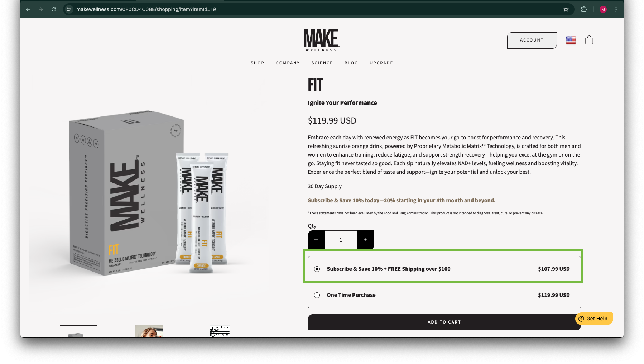Open the browser extensions puzzle icon

pyautogui.click(x=584, y=9)
